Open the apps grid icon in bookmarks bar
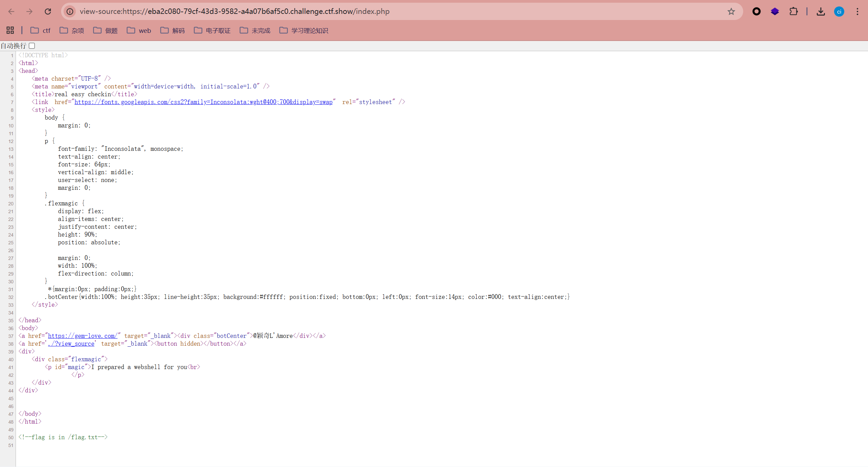Image resolution: width=868 pixels, height=467 pixels. [x=10, y=31]
